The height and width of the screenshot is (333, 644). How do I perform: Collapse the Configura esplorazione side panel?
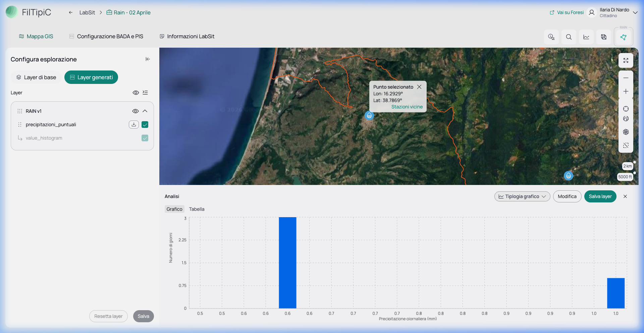[148, 59]
